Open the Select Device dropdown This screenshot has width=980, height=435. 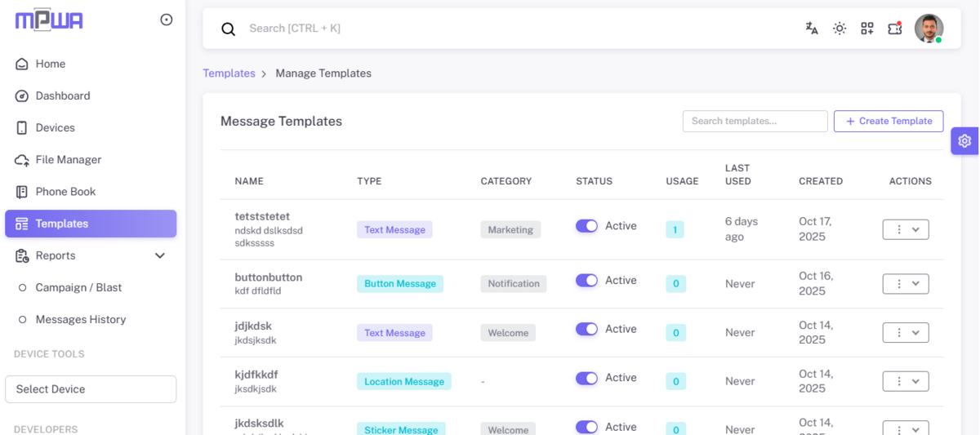[91, 389]
